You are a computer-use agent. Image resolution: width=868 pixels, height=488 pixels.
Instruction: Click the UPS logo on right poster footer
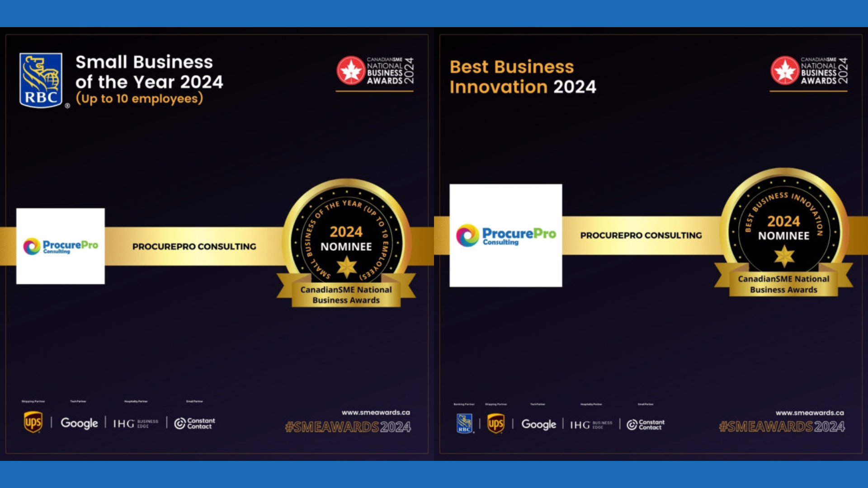coord(496,423)
